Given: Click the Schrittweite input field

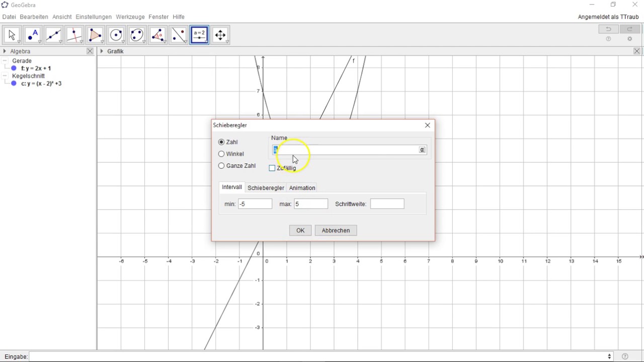Looking at the screenshot, I should [387, 204].
